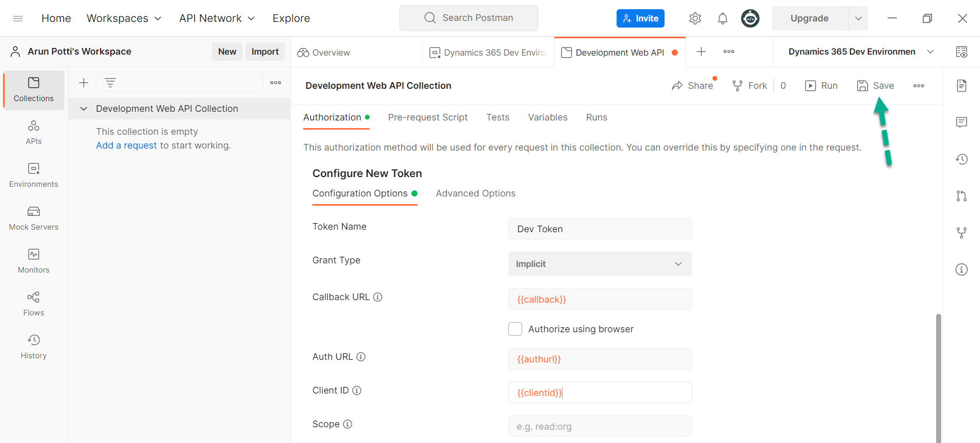Switch to Pre-request Script tab
The image size is (980, 443).
pos(428,117)
